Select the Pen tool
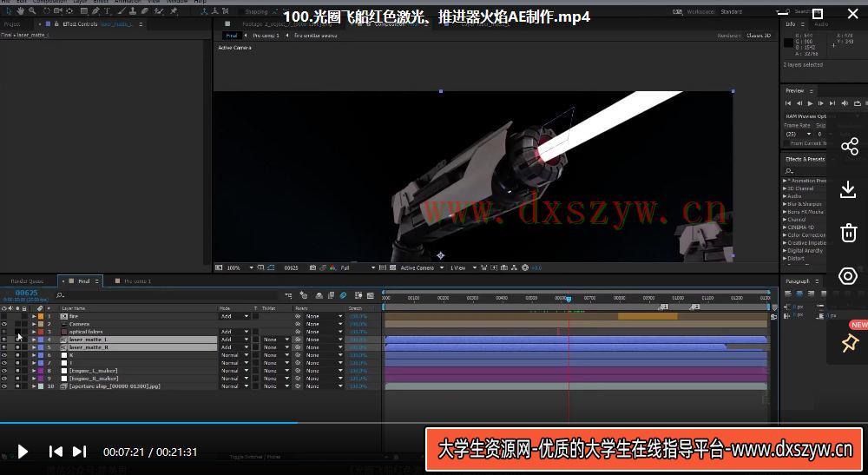Image resolution: width=868 pixels, height=475 pixels. [x=95, y=10]
